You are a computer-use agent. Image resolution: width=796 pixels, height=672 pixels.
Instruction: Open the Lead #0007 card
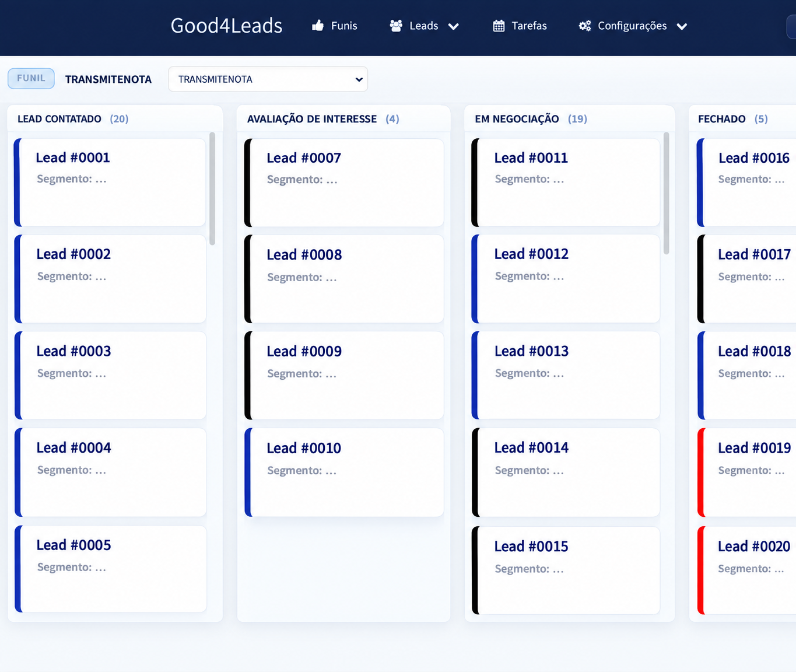(x=344, y=183)
